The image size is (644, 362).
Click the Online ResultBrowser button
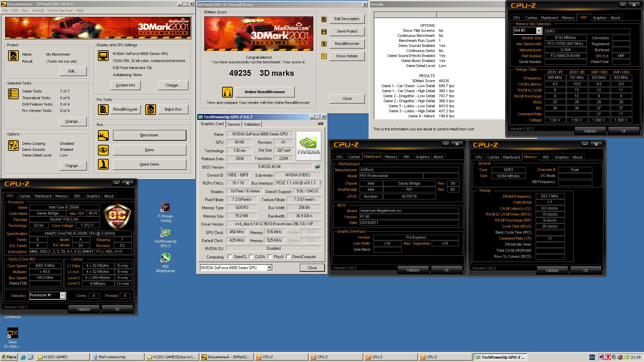tap(265, 92)
